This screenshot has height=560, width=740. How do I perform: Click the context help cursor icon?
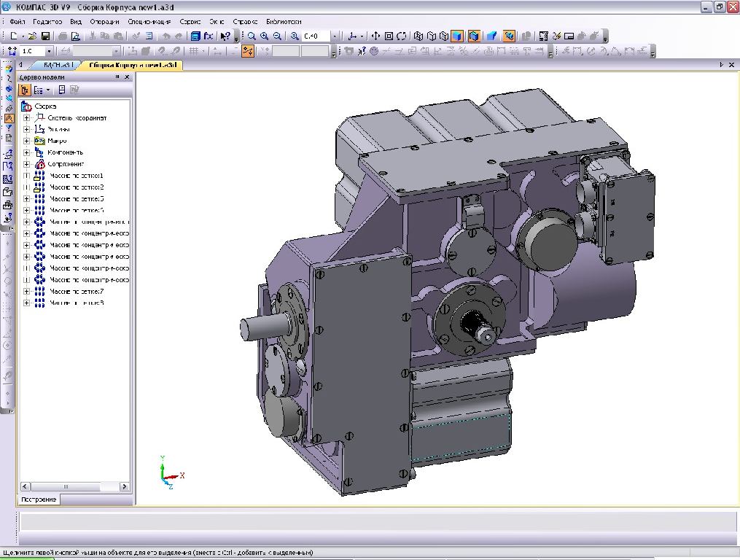[x=225, y=36]
